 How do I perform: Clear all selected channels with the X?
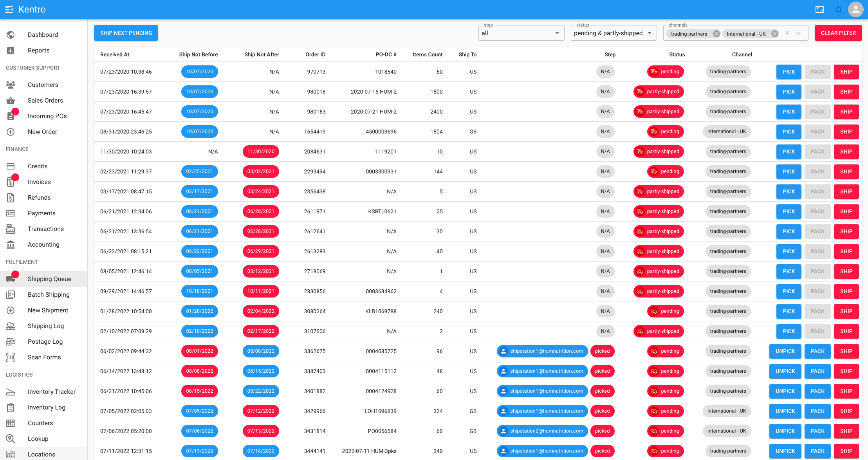(x=787, y=33)
